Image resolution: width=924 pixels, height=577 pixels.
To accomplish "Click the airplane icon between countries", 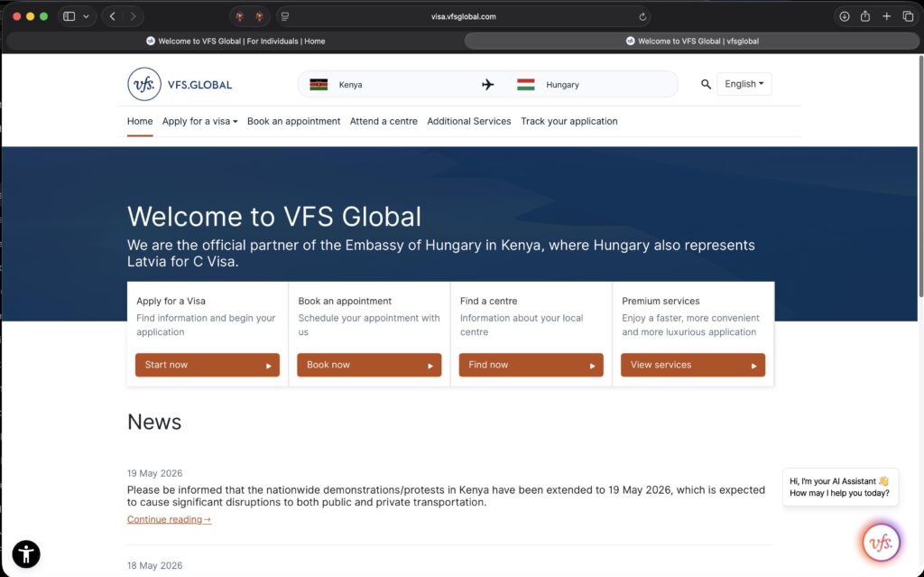I will pos(487,84).
